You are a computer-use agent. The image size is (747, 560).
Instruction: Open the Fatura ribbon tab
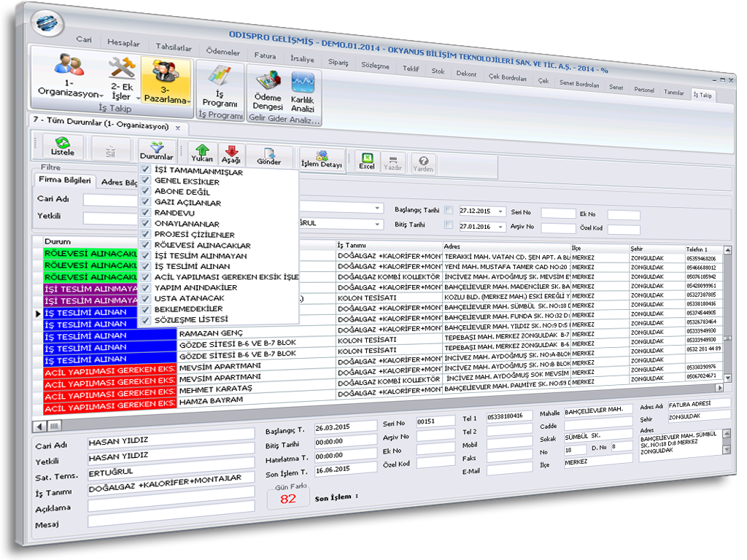tap(265, 55)
